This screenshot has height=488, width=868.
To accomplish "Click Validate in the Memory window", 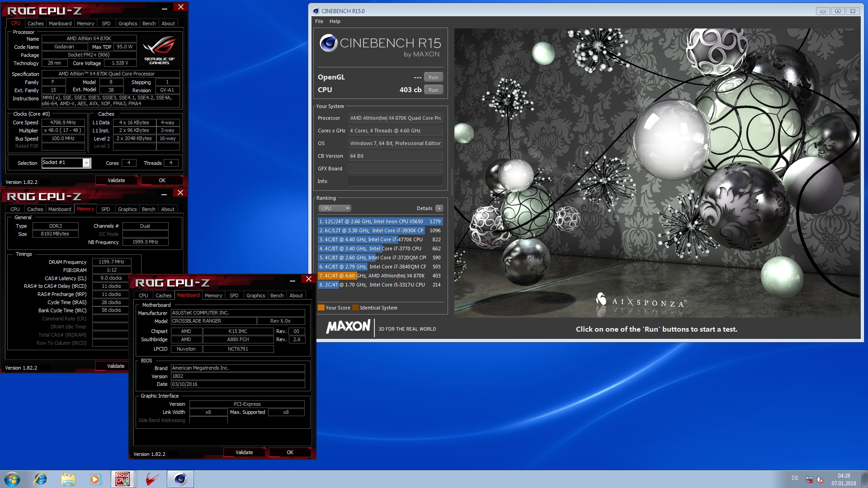I will (x=112, y=366).
